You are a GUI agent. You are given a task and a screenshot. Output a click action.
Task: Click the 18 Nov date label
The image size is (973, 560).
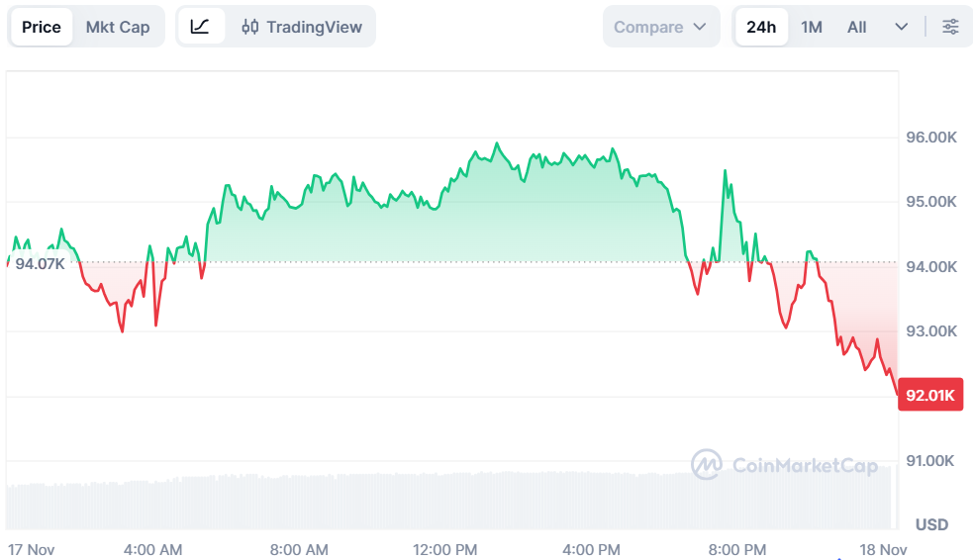(x=881, y=549)
